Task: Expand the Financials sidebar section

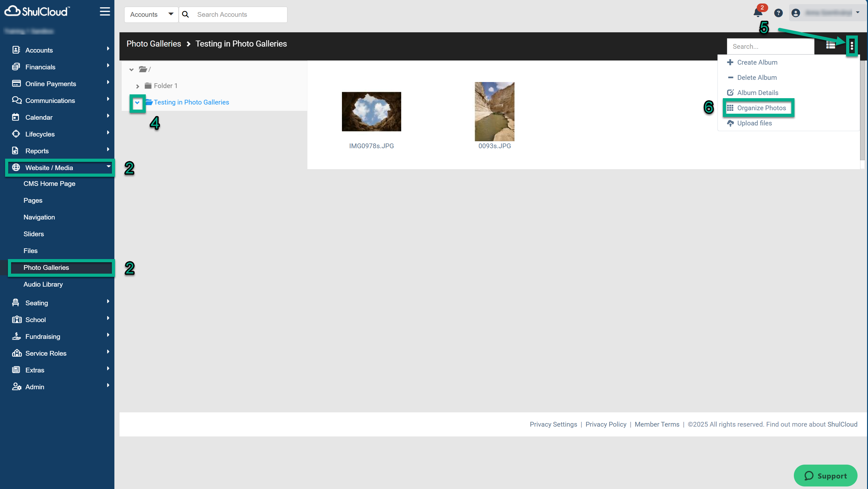Action: point(40,67)
